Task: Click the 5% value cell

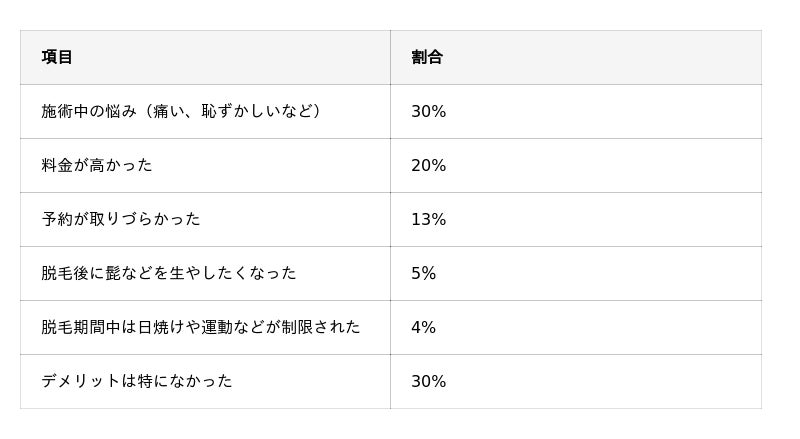Action: point(423,273)
